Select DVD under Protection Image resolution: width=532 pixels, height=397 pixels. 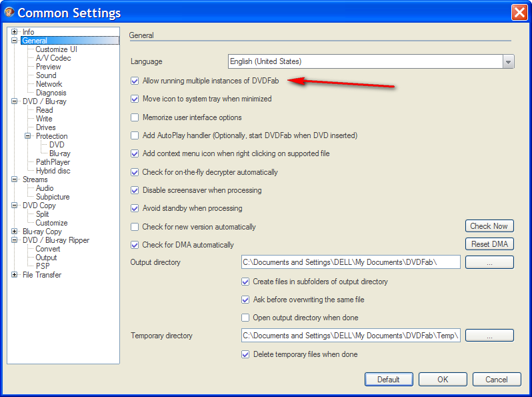(x=57, y=145)
